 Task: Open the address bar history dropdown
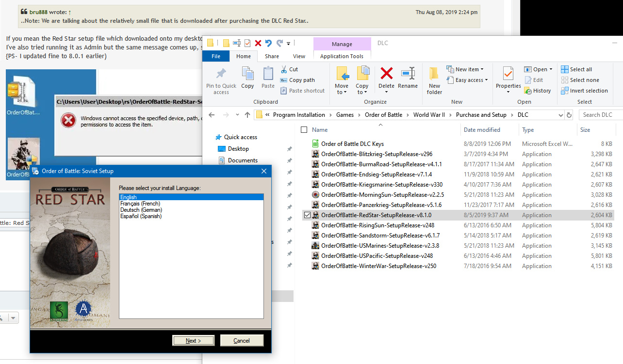pyautogui.click(x=560, y=115)
